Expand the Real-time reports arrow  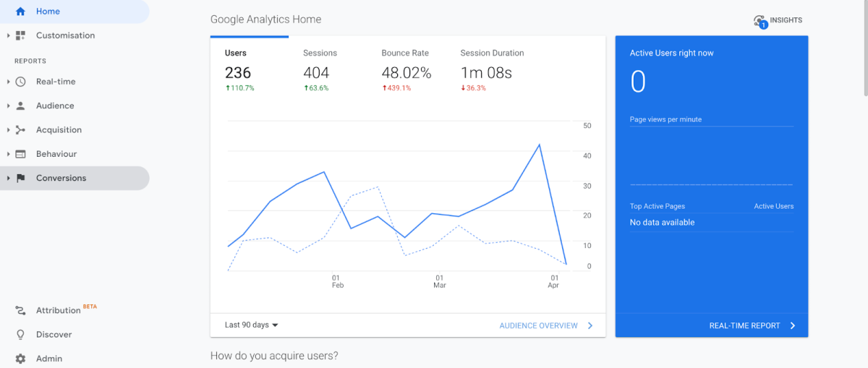[8, 82]
